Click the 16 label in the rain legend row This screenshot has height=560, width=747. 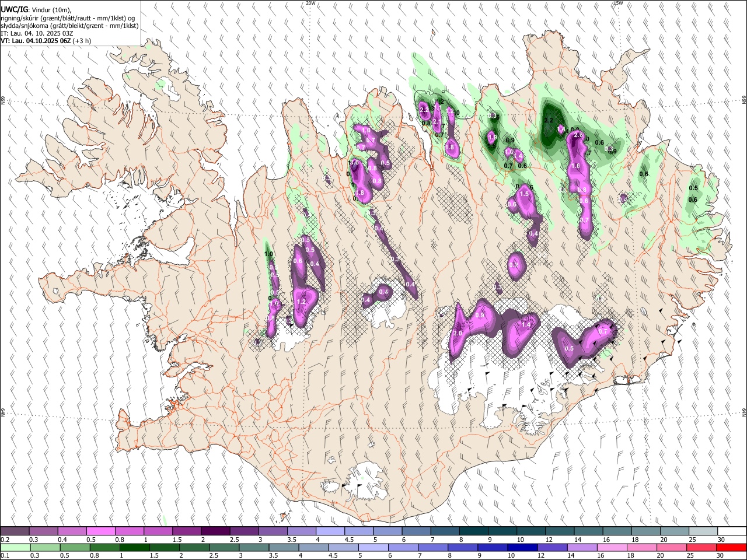(x=601, y=556)
